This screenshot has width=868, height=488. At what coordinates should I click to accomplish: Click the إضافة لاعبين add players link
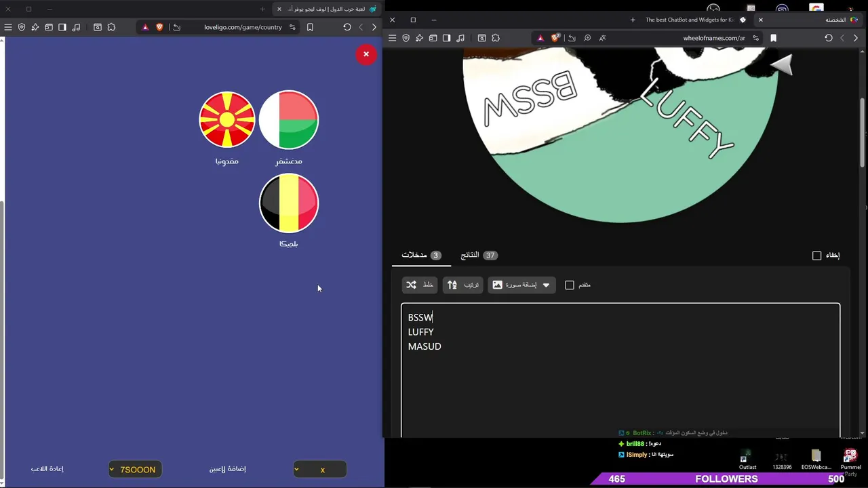coord(227,469)
